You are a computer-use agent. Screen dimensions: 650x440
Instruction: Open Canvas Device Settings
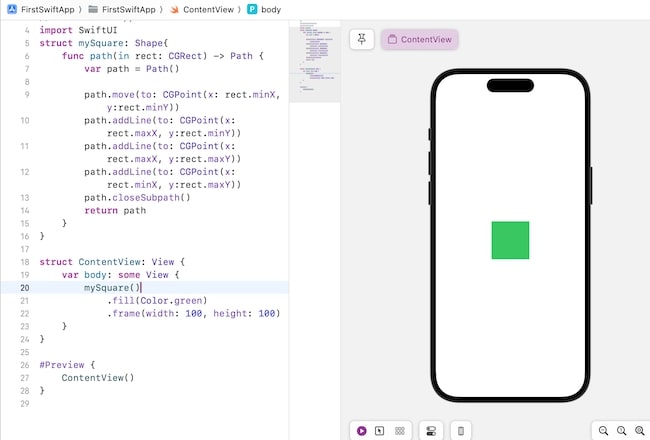click(x=431, y=430)
